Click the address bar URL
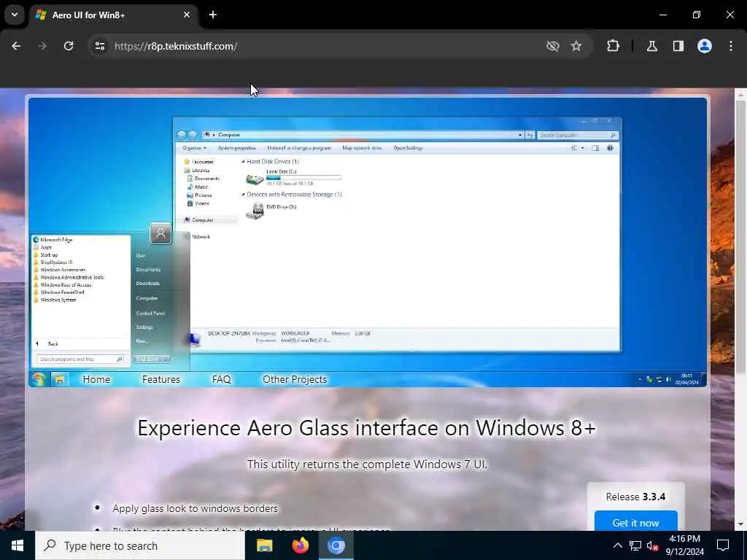This screenshot has width=747, height=560. coord(176,46)
